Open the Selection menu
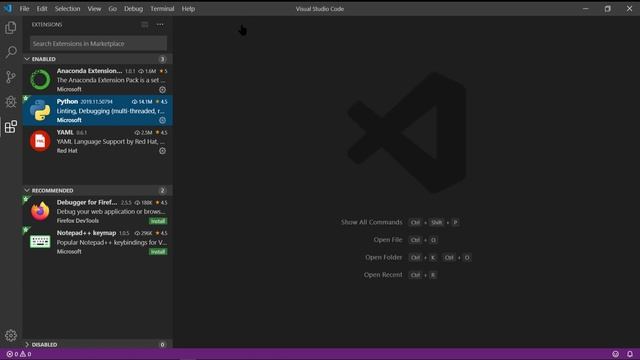This screenshot has width=640, height=360. (67, 9)
